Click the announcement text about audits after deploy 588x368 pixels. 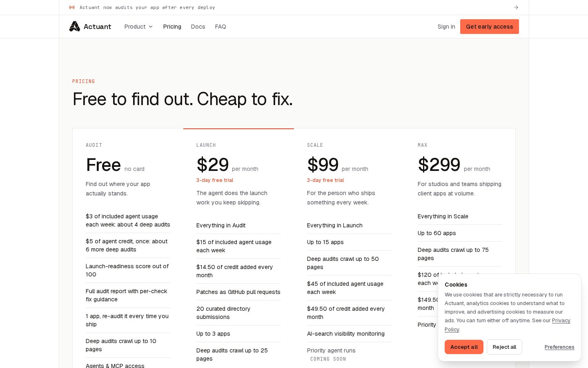coord(147,7)
